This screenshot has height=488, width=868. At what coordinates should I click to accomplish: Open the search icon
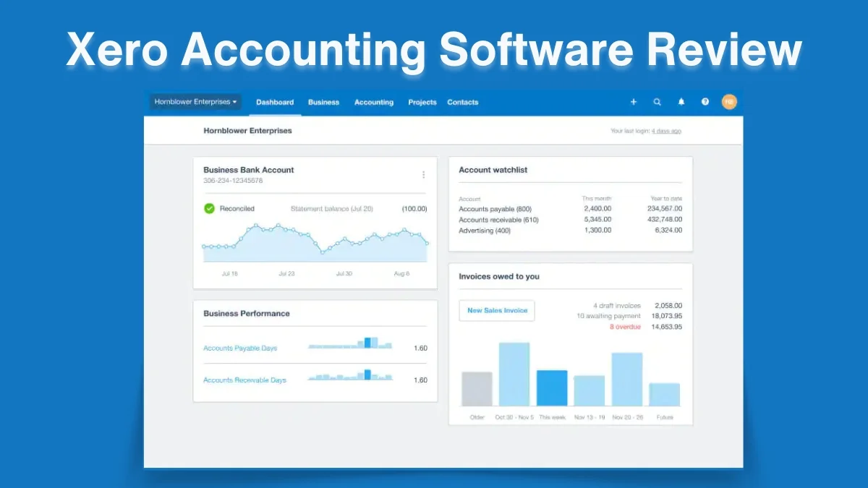658,102
